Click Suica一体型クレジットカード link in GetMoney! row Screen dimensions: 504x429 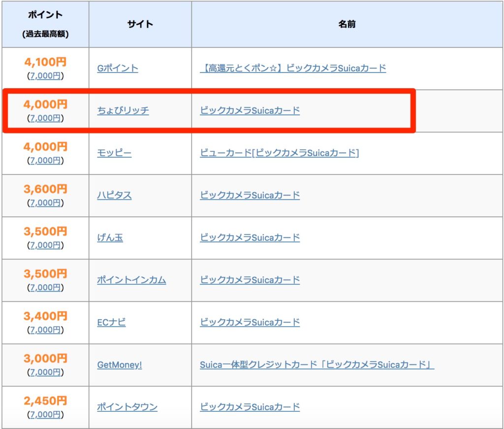[x=317, y=364]
